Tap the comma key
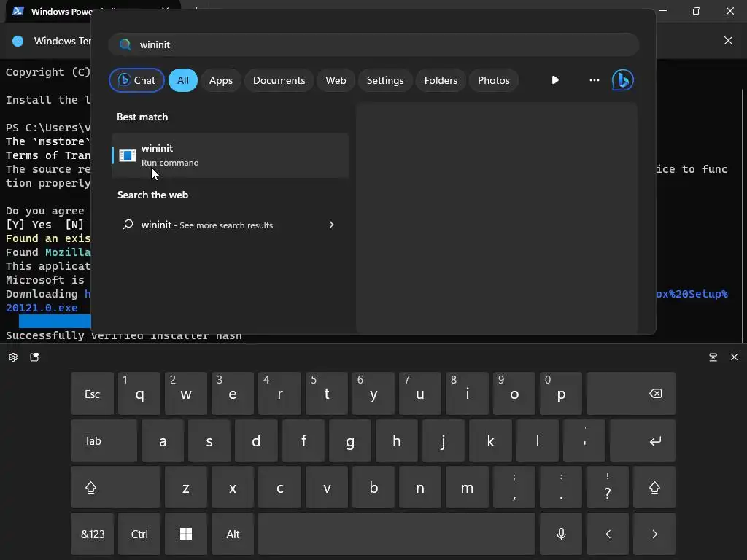 (514, 487)
